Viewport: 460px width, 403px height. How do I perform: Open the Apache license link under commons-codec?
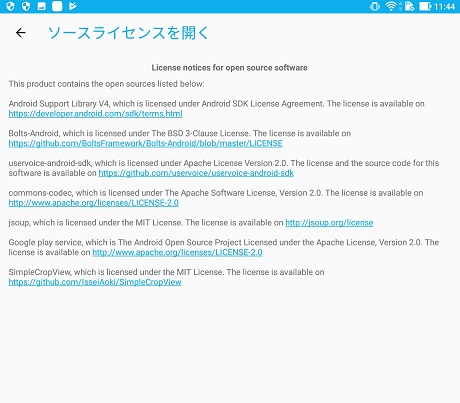tap(94, 203)
